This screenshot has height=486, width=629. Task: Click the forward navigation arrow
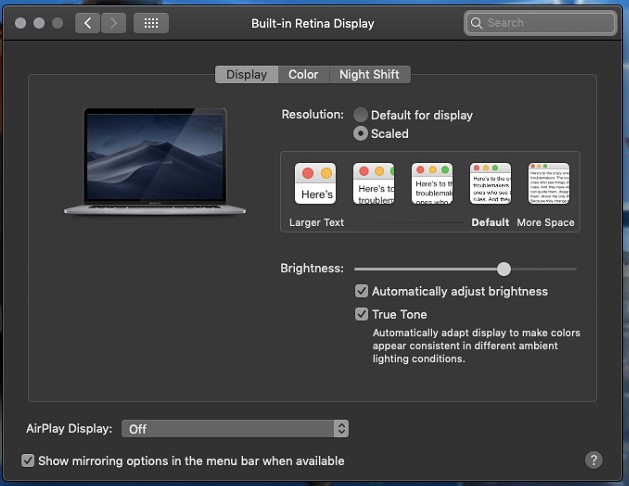(115, 22)
